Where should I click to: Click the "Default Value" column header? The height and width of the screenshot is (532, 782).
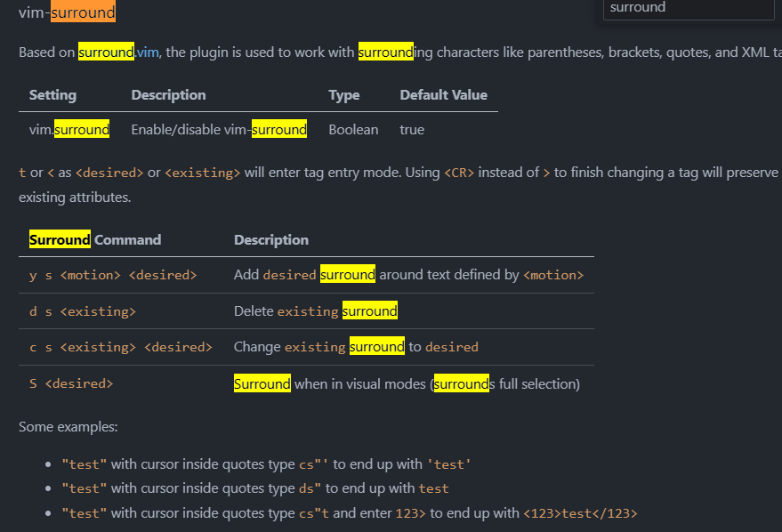(443, 95)
